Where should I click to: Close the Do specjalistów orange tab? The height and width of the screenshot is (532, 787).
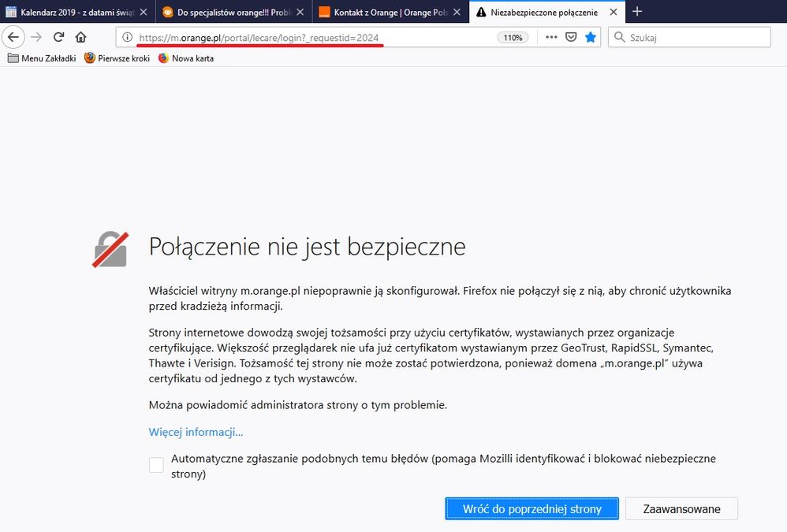pyautogui.click(x=300, y=12)
